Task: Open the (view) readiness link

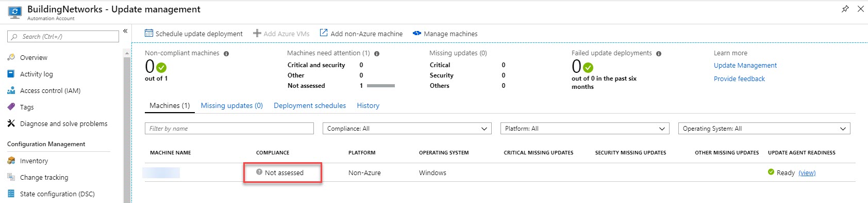Action: point(807,173)
